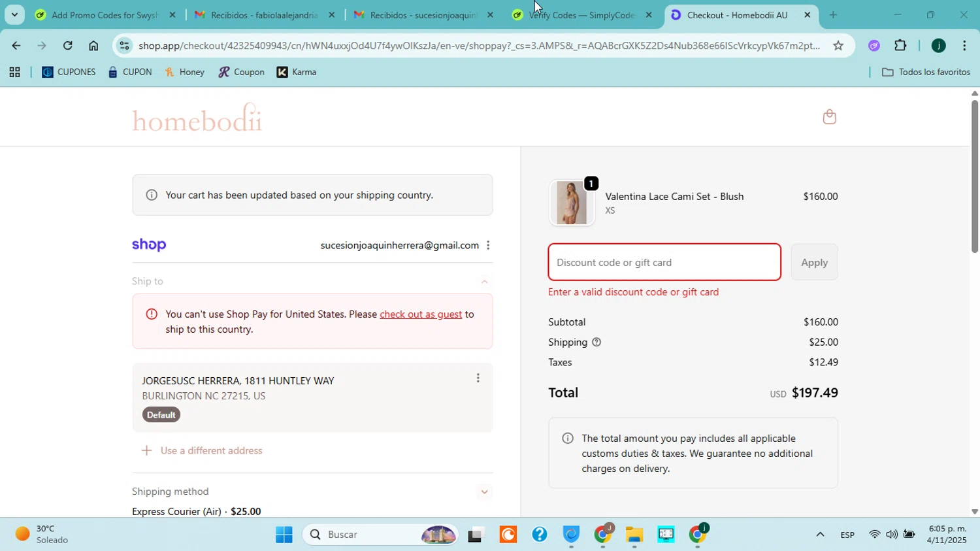Open the taskbar volume icon
The width and height of the screenshot is (980, 551).
point(892,535)
